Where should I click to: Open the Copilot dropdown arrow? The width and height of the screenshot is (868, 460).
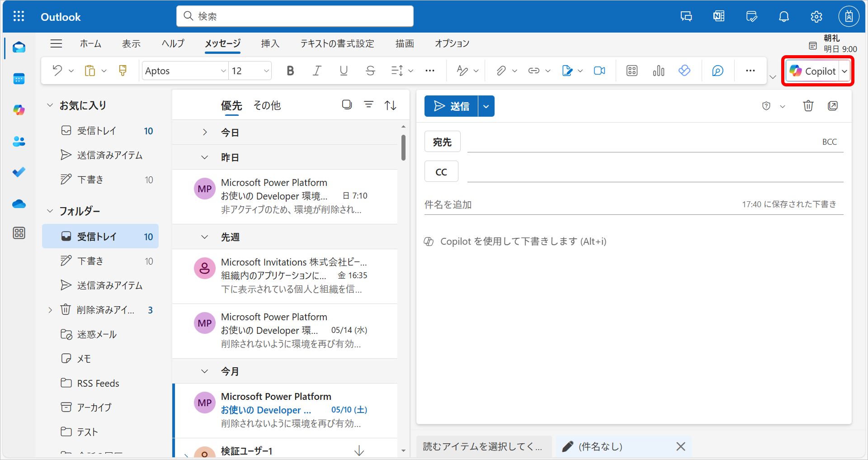[x=844, y=71]
